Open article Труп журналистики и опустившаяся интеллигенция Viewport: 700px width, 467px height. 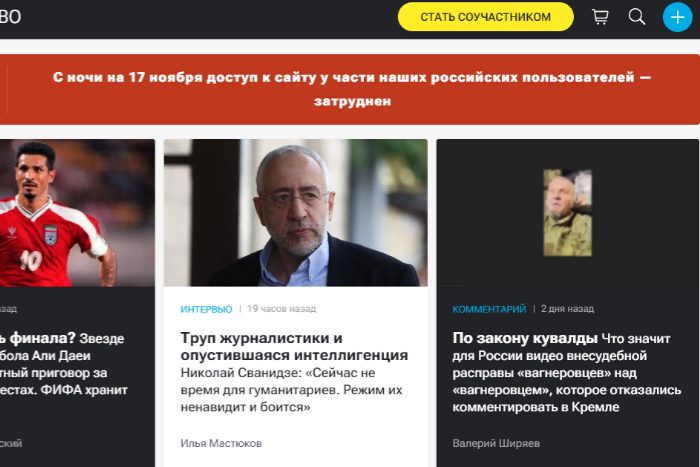coord(294,346)
